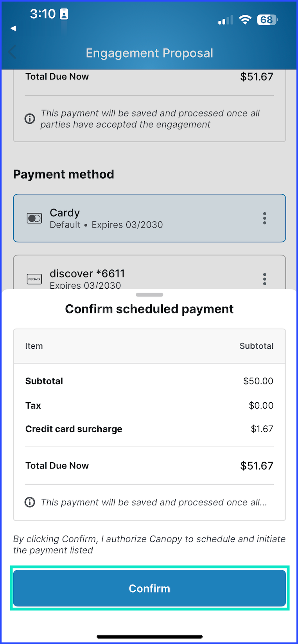Confirm the scheduled payment

point(149,588)
